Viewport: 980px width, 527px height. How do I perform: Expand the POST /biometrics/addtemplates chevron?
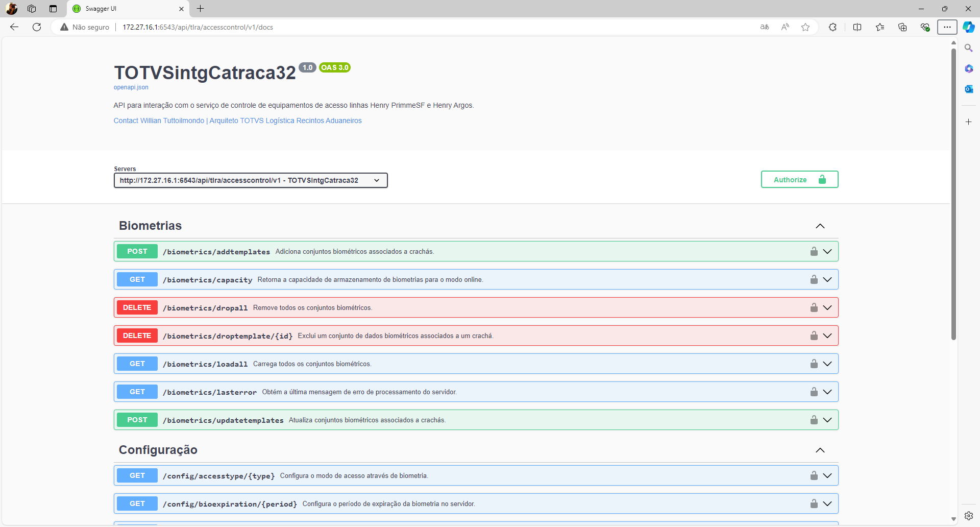(827, 251)
